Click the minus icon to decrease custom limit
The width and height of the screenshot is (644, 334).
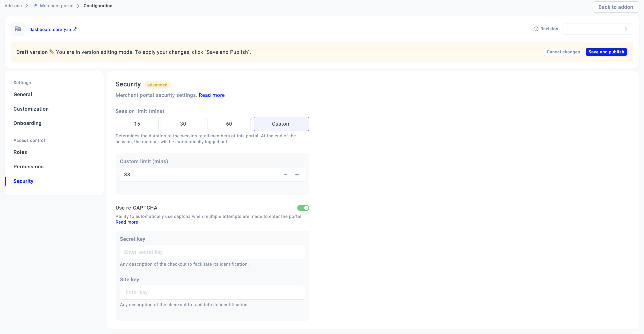[286, 174]
